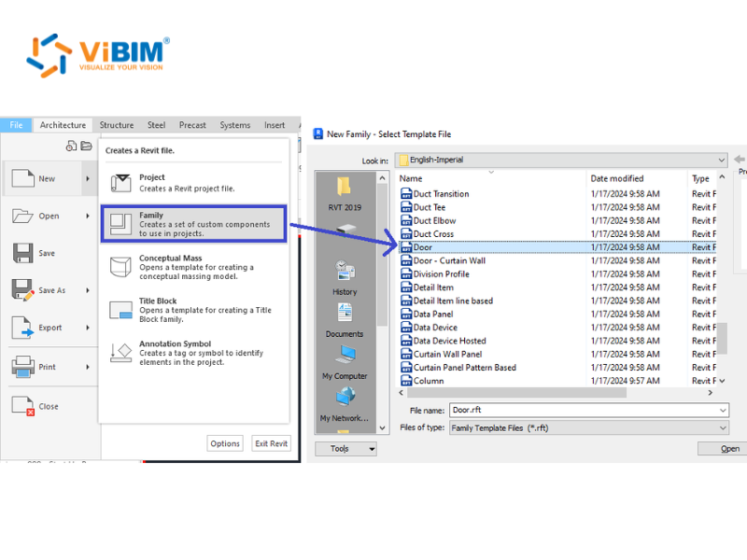Select the Duct Elbow file

pos(557,220)
